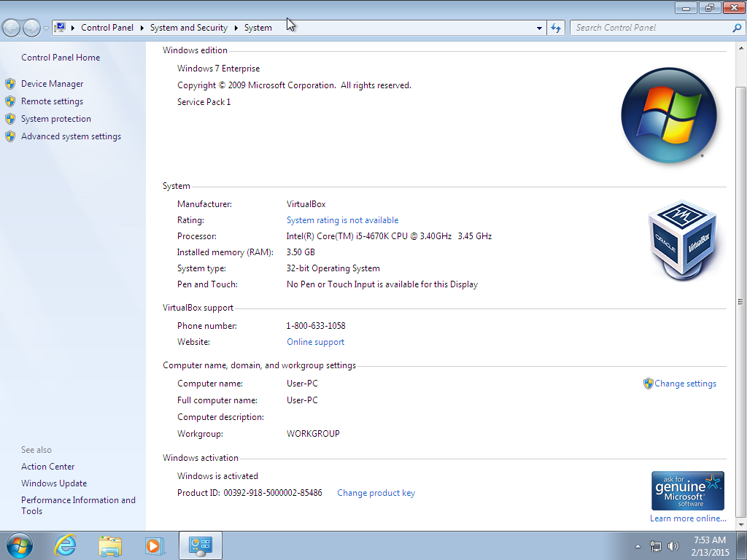Viewport: 747px width, 560px height.
Task: Click the network tray icon
Action: point(656,546)
